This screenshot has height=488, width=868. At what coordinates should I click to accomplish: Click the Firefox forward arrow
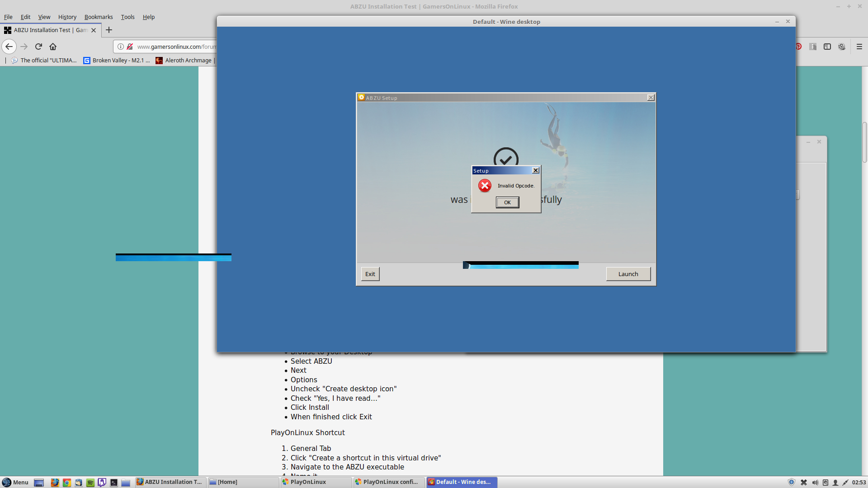coord(24,47)
